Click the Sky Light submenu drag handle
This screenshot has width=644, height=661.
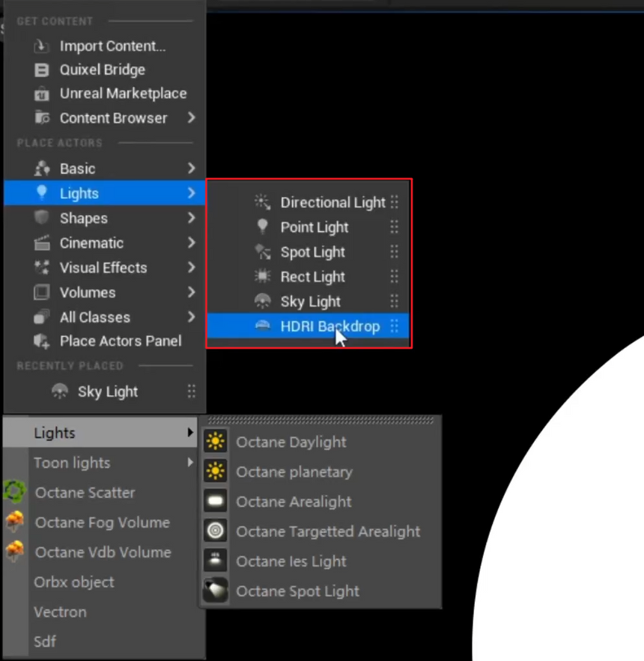click(x=395, y=301)
